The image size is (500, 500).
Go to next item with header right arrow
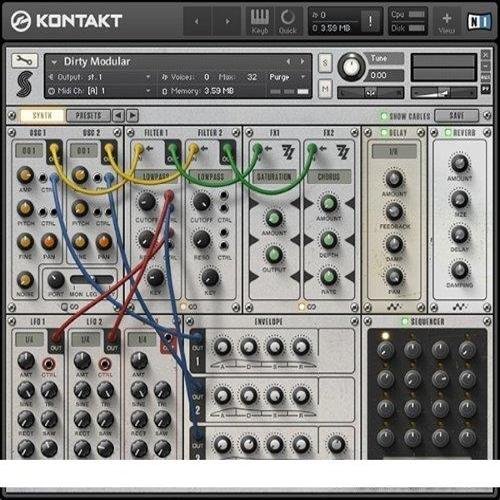(x=227, y=21)
